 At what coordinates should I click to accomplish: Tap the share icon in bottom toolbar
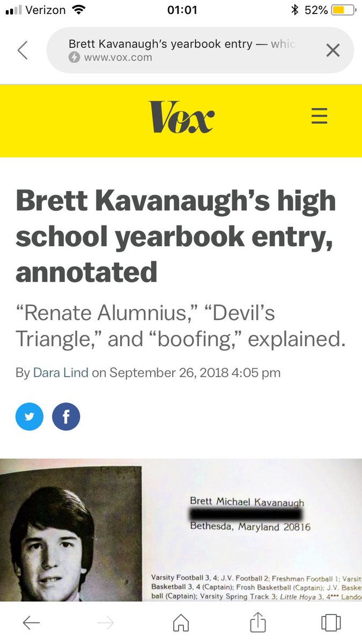coord(258,621)
